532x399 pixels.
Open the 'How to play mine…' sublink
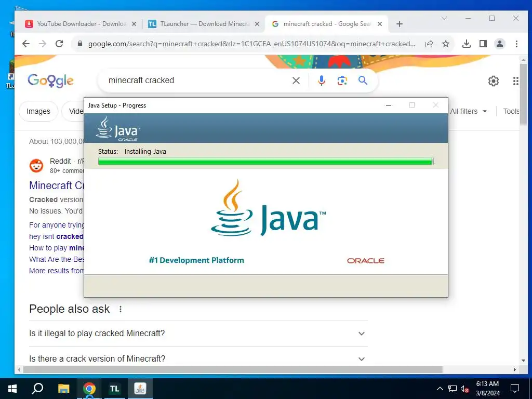[x=56, y=248]
